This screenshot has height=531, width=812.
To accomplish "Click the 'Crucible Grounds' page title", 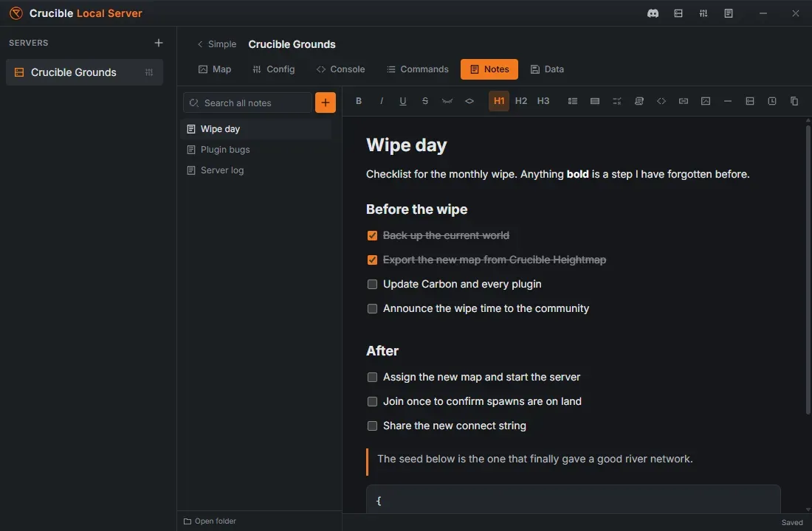I will (x=292, y=44).
